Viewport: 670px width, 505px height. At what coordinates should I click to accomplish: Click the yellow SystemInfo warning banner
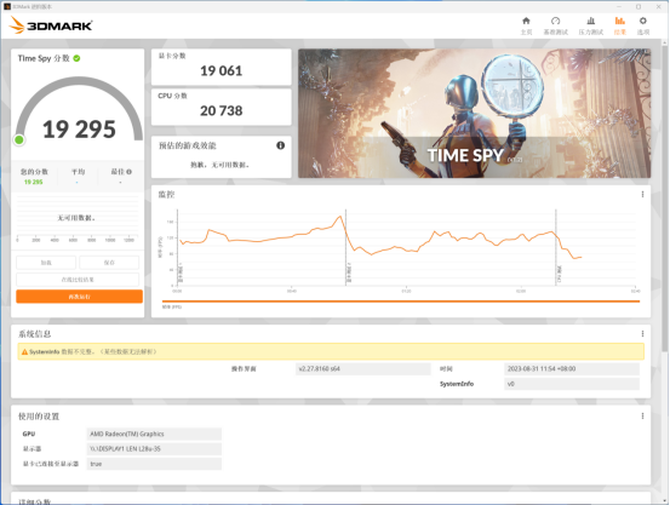point(331,352)
